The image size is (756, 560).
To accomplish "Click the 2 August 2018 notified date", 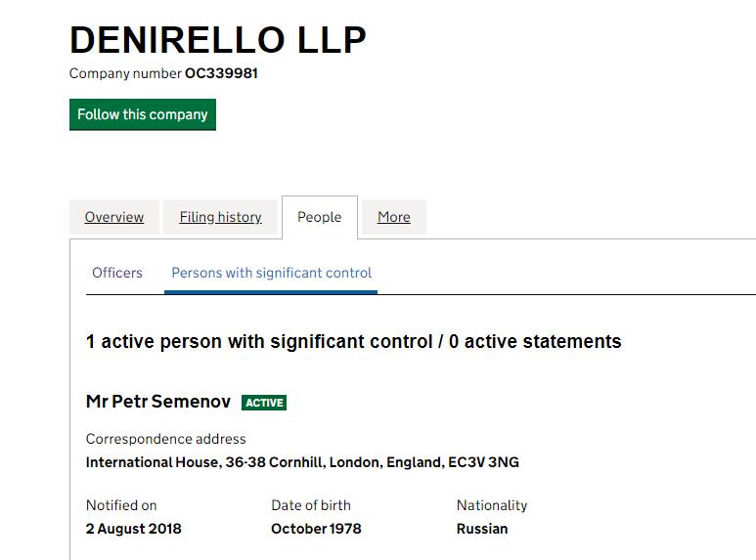I will [x=134, y=529].
